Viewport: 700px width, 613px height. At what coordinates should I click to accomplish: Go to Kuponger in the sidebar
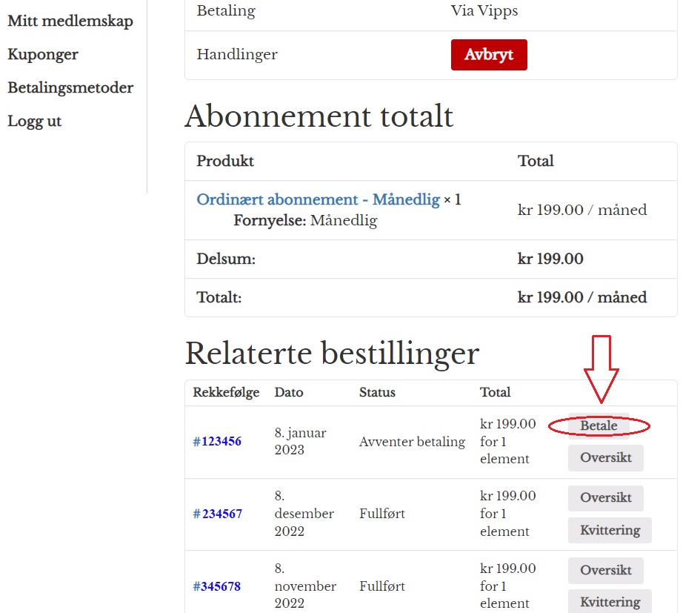pyautogui.click(x=43, y=54)
